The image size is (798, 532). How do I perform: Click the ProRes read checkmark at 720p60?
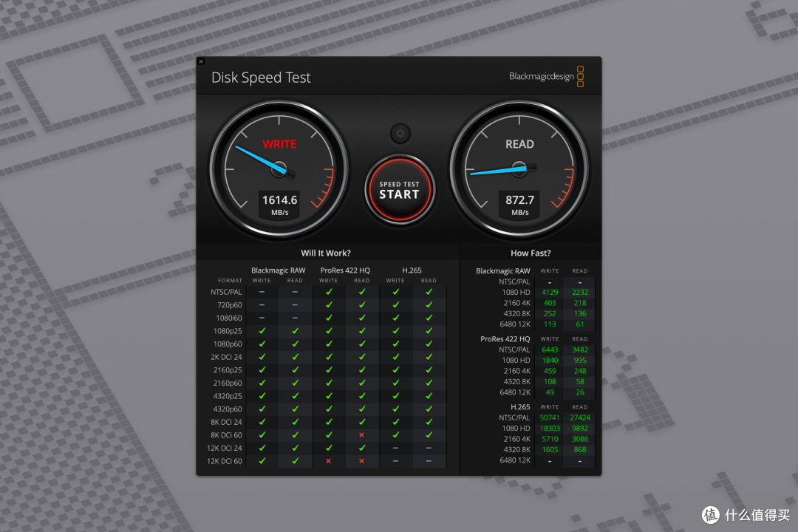click(362, 305)
